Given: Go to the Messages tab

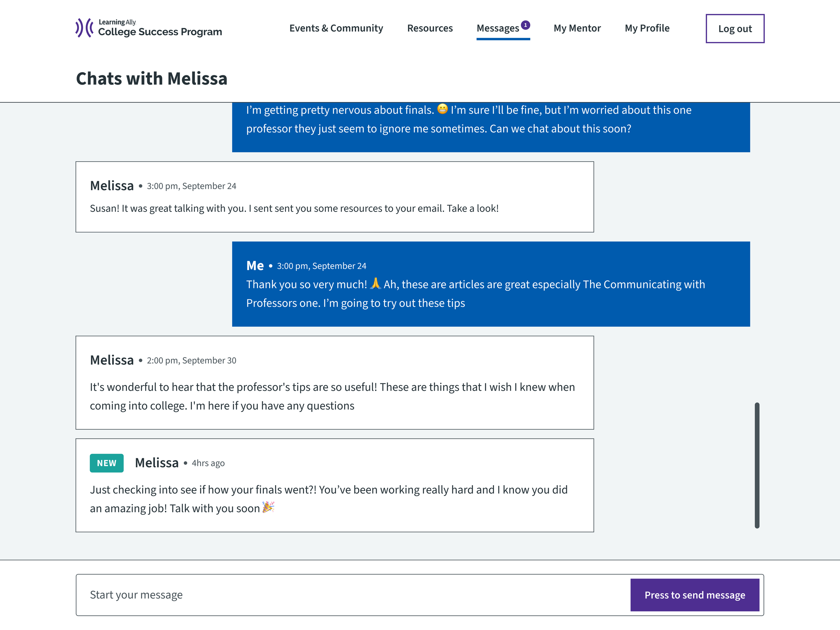Looking at the screenshot, I should click(498, 28).
